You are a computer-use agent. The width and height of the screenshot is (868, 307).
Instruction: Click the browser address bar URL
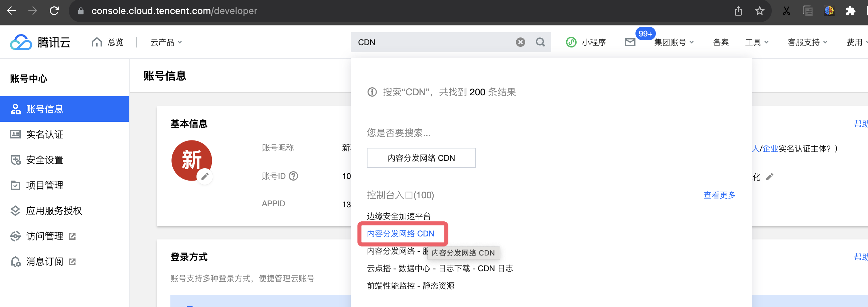point(174,11)
